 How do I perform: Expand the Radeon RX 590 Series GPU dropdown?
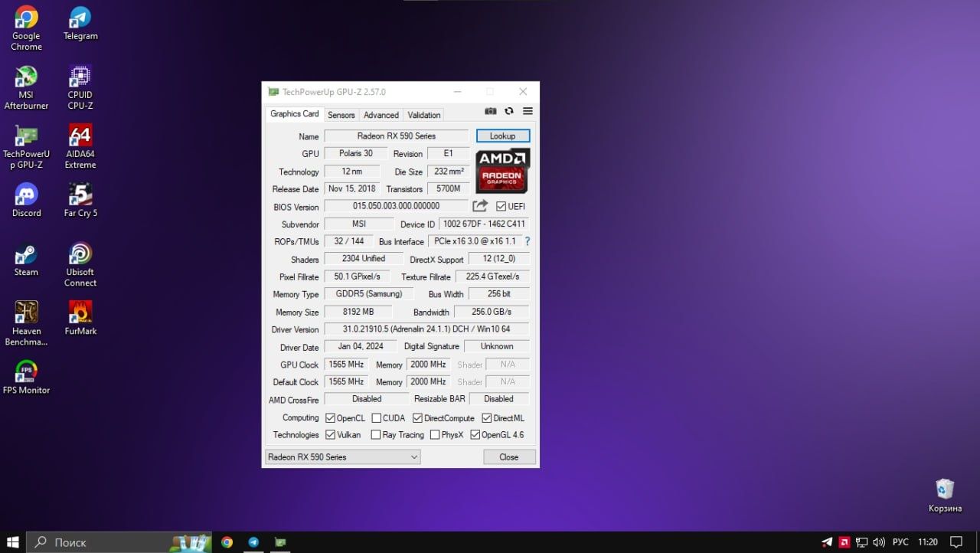[343, 457]
